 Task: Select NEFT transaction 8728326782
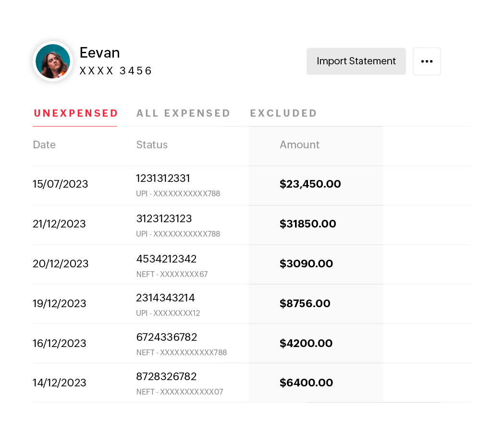[x=166, y=377]
